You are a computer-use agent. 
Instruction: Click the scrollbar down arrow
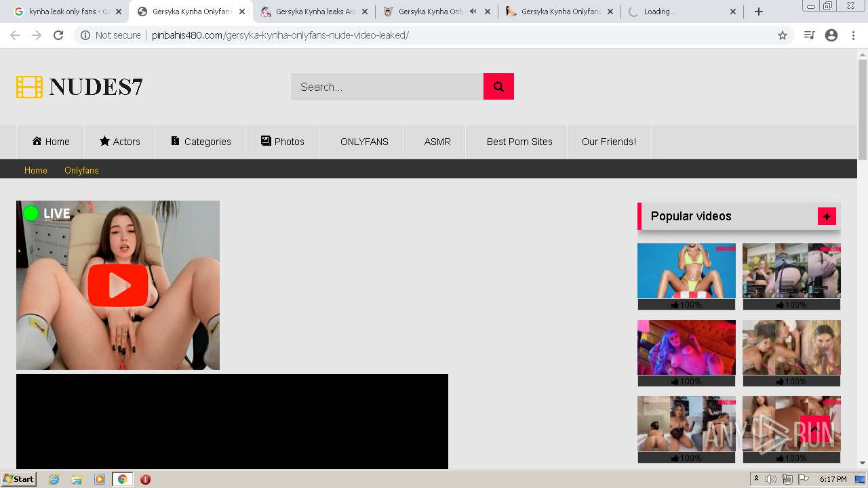pos(863,463)
